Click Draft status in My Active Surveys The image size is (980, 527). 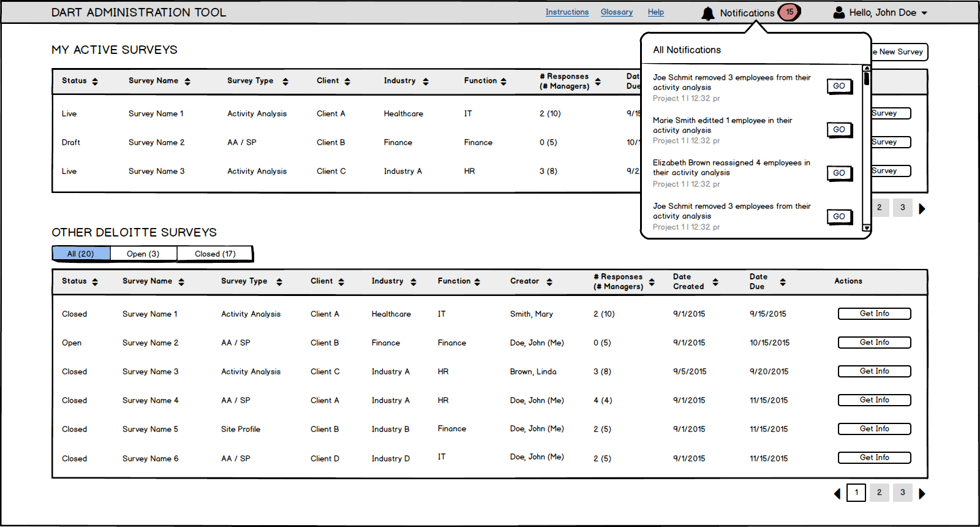tap(71, 143)
